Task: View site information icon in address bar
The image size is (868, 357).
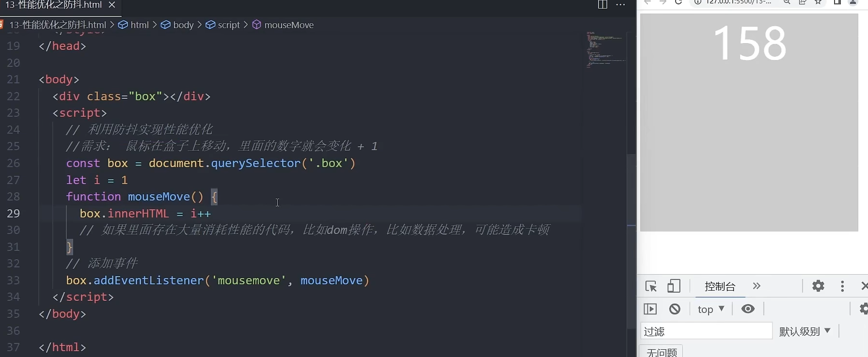Action: (698, 2)
